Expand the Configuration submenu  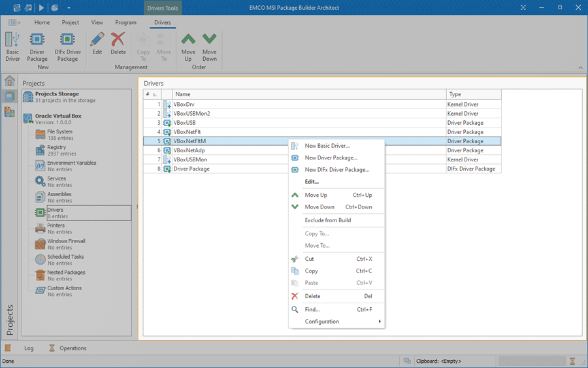pos(336,322)
